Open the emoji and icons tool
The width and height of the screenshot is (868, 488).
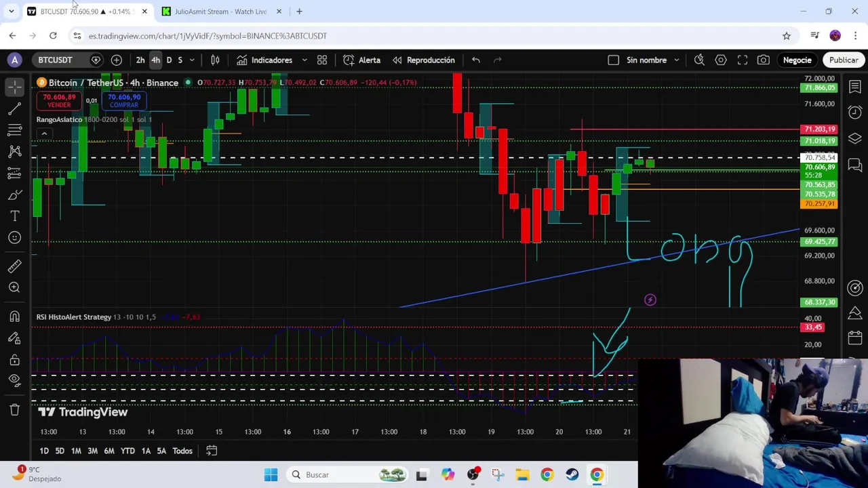[15, 237]
